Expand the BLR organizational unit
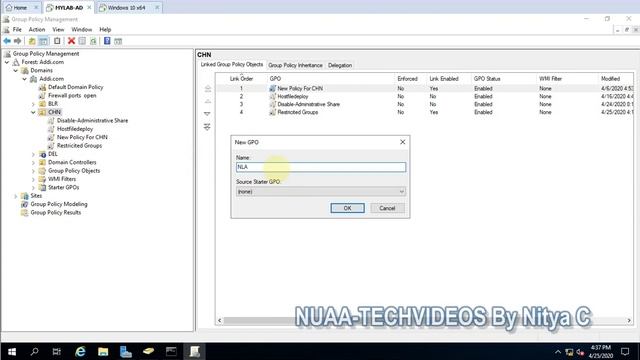This screenshot has height=360, width=640. coord(33,104)
